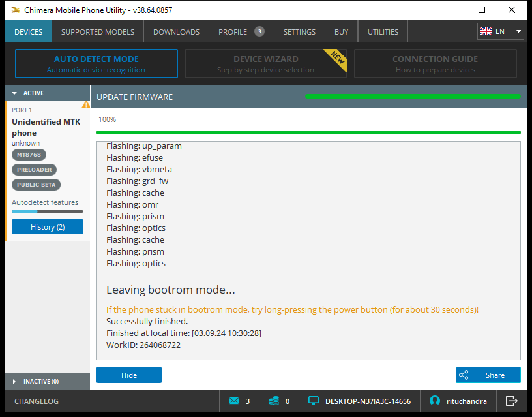Click the PRELOADER tag
Screen dimensions: 532x417
click(x=35, y=170)
